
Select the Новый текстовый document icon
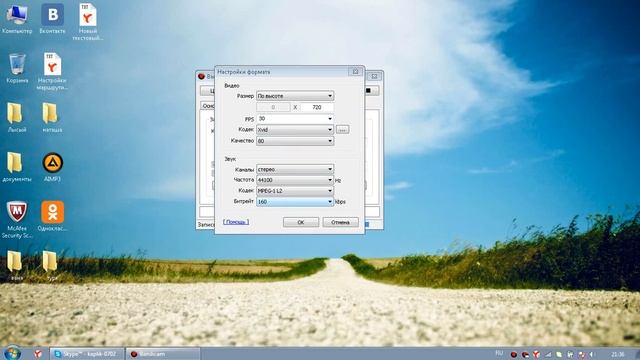point(88,22)
